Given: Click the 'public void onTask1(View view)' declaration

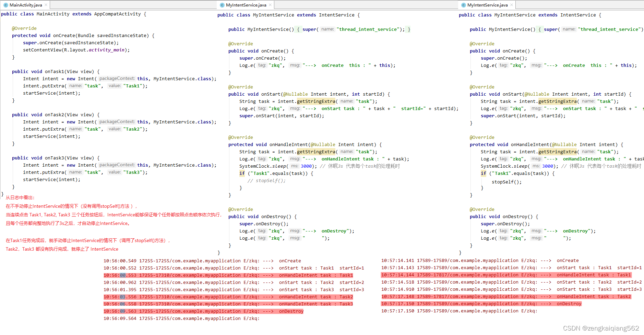Looking at the screenshot, I should pyautogui.click(x=56, y=72).
